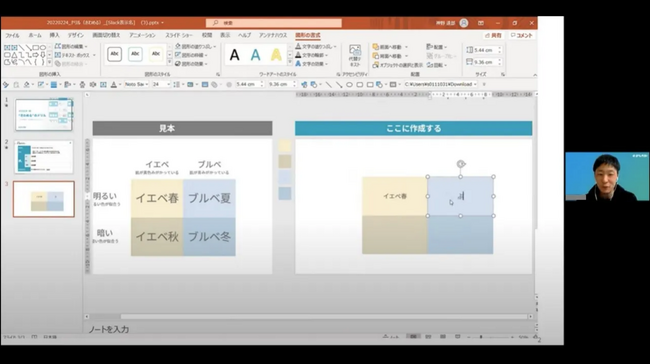650x364 pixels.
Task: Click the rotation handle above selected rectangle
Action: (x=461, y=164)
